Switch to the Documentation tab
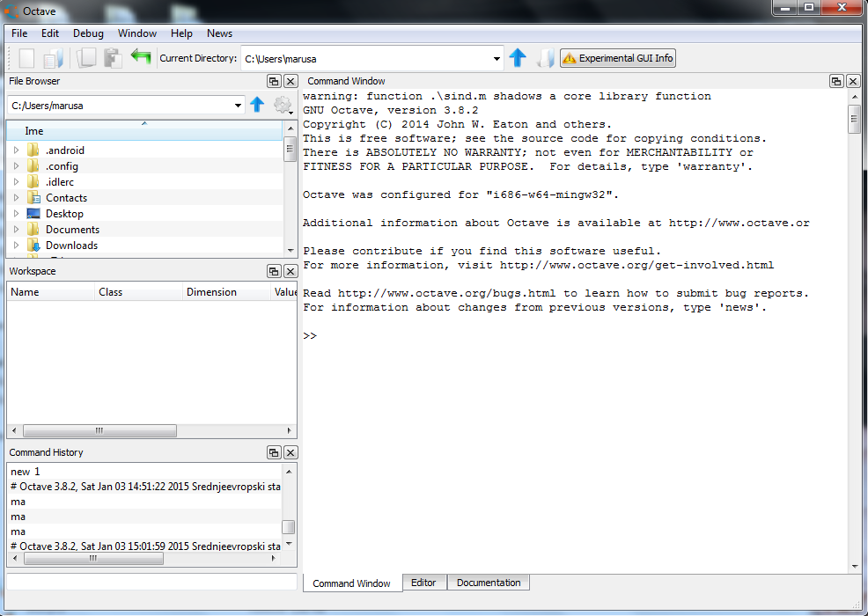The height and width of the screenshot is (616, 868). click(x=489, y=583)
